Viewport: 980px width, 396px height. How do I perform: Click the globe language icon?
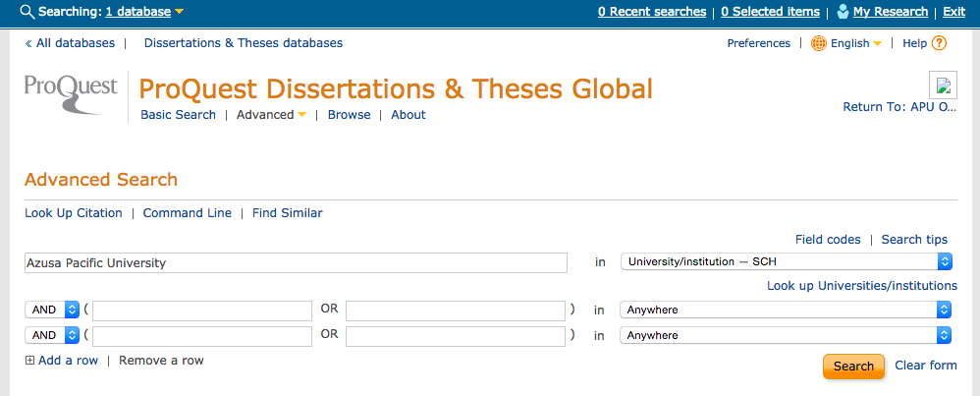click(x=819, y=43)
